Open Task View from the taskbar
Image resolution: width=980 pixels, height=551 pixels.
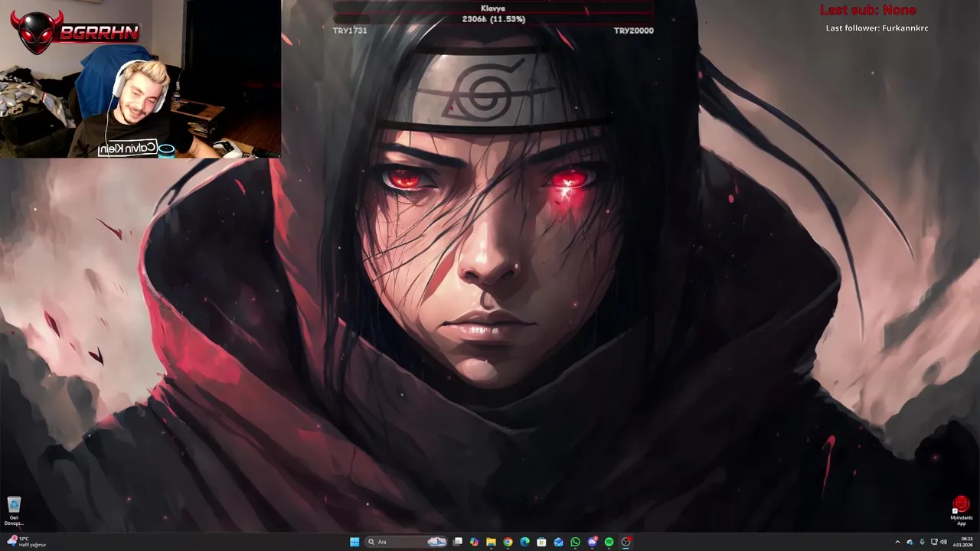point(458,542)
